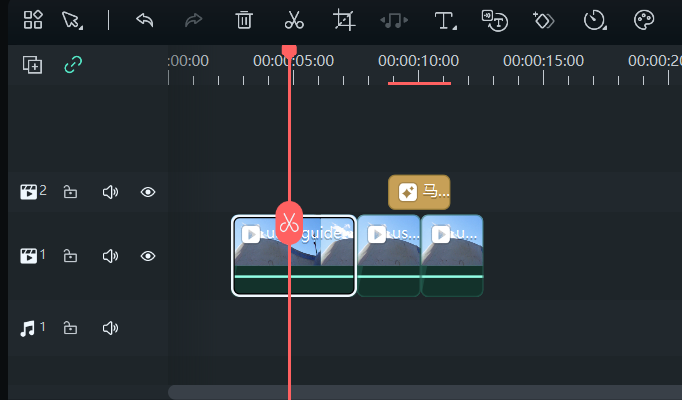Mute the audio track 1 speaker

coord(110,328)
